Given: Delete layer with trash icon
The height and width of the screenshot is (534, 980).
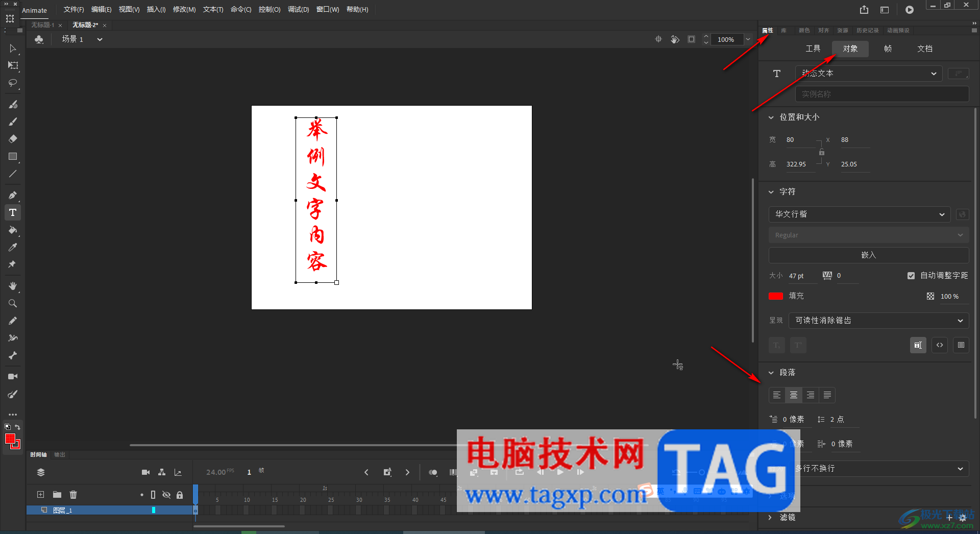Looking at the screenshot, I should 73,494.
